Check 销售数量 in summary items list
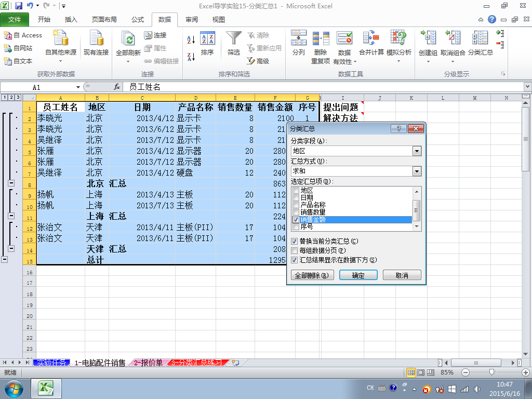 296,212
